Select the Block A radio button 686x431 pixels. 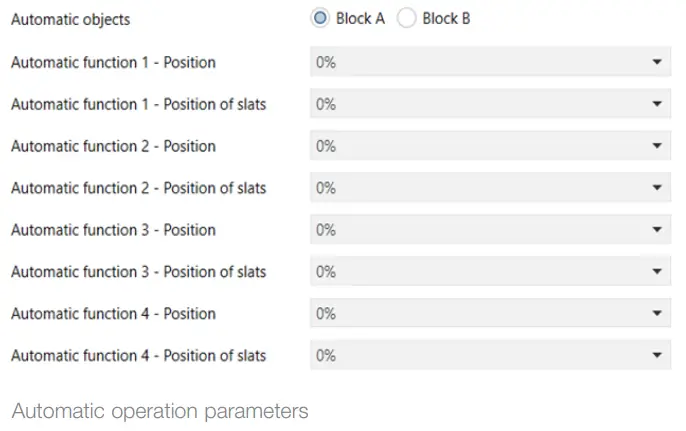(320, 19)
